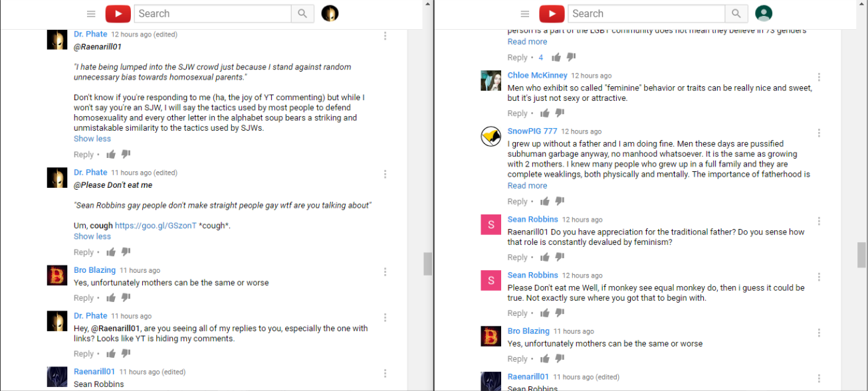Click the search magnifier button in right window
The height and width of the screenshot is (391, 868).
click(736, 14)
